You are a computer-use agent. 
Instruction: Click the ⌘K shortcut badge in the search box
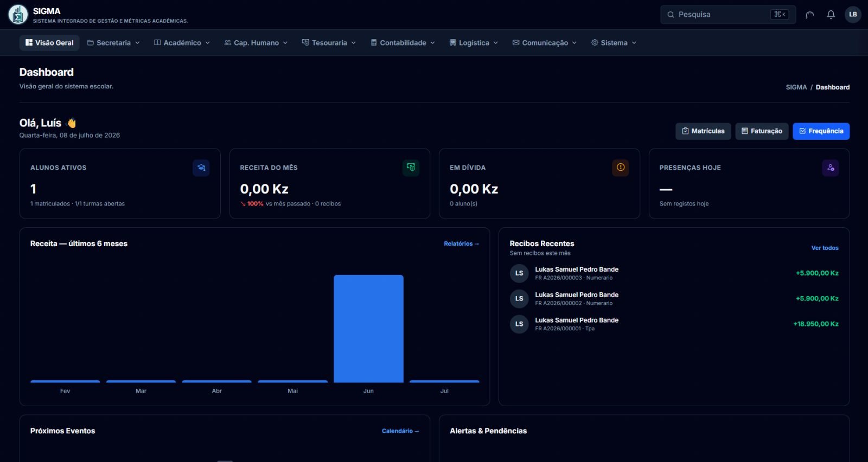(x=780, y=15)
